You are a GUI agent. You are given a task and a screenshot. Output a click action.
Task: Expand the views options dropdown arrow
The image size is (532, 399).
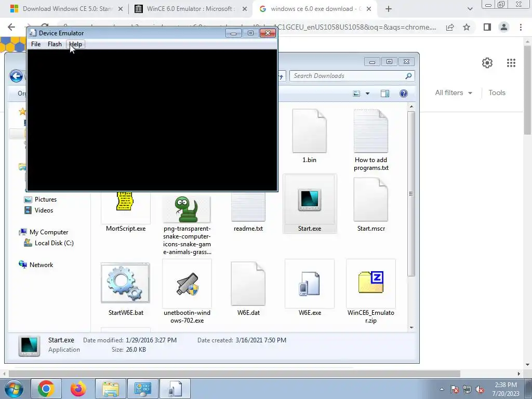tap(367, 94)
